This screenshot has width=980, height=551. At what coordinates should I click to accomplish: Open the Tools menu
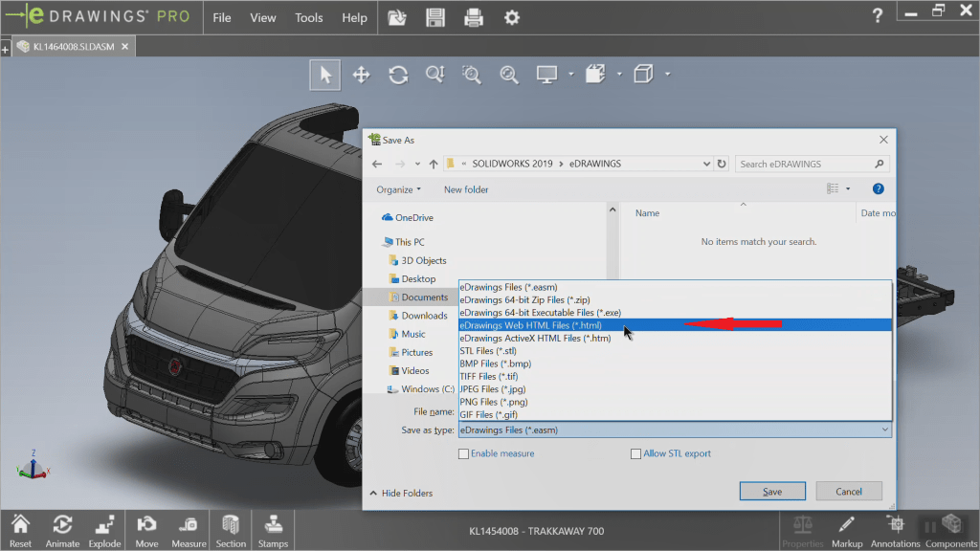(308, 17)
